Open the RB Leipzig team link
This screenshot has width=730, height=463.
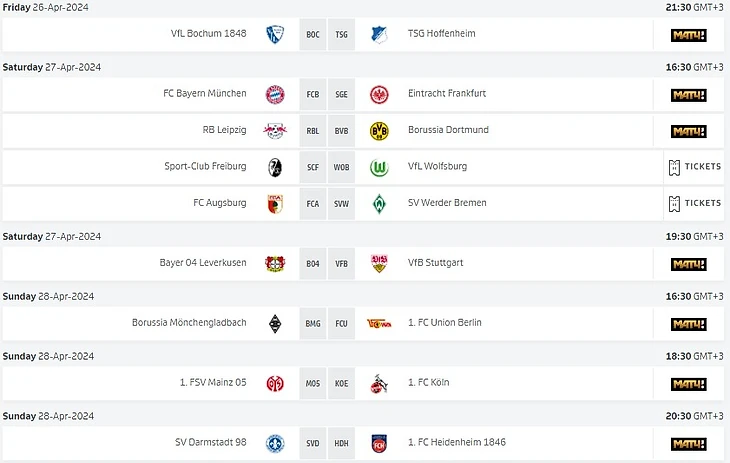[x=224, y=130]
